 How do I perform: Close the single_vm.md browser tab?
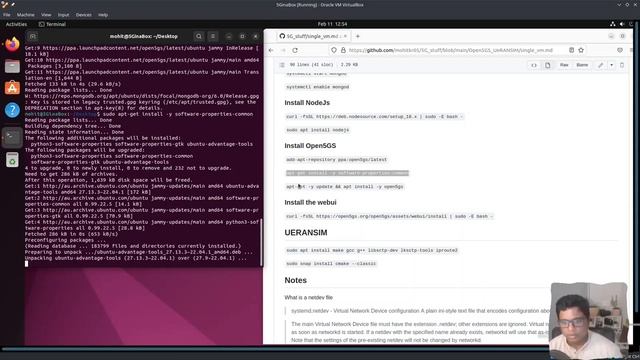point(345,36)
